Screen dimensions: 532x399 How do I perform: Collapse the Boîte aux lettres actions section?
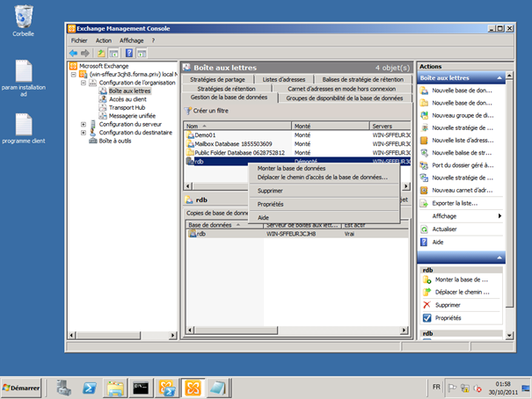(499, 78)
